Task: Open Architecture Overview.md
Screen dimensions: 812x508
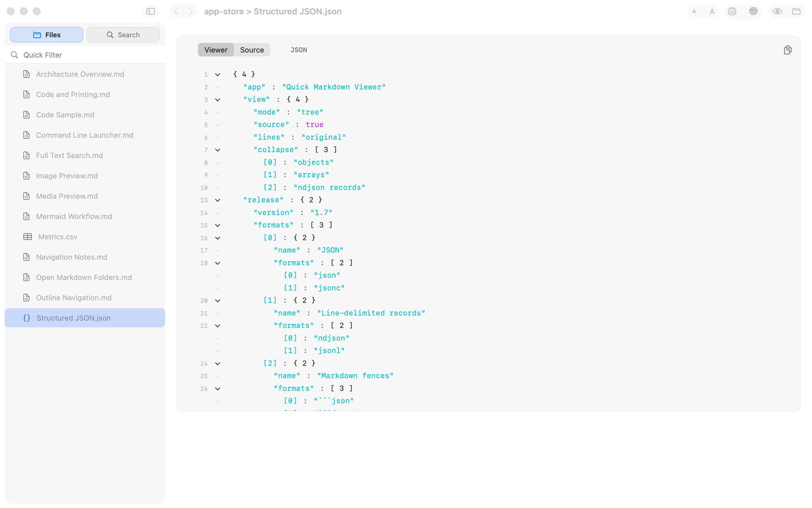Action: click(x=85, y=74)
